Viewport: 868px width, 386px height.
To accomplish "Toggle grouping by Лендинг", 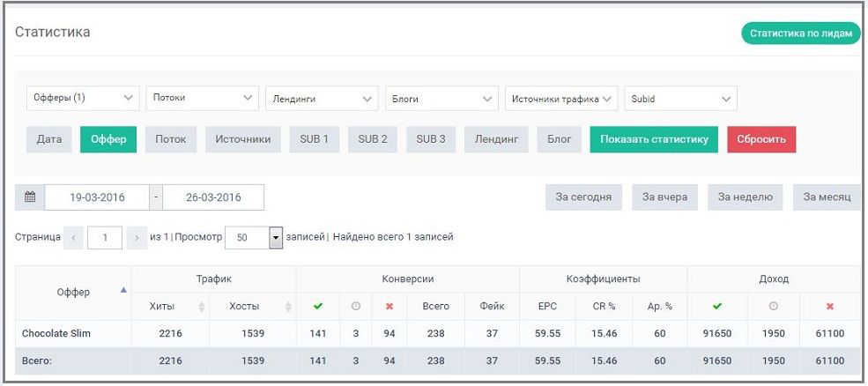I will click(x=496, y=139).
